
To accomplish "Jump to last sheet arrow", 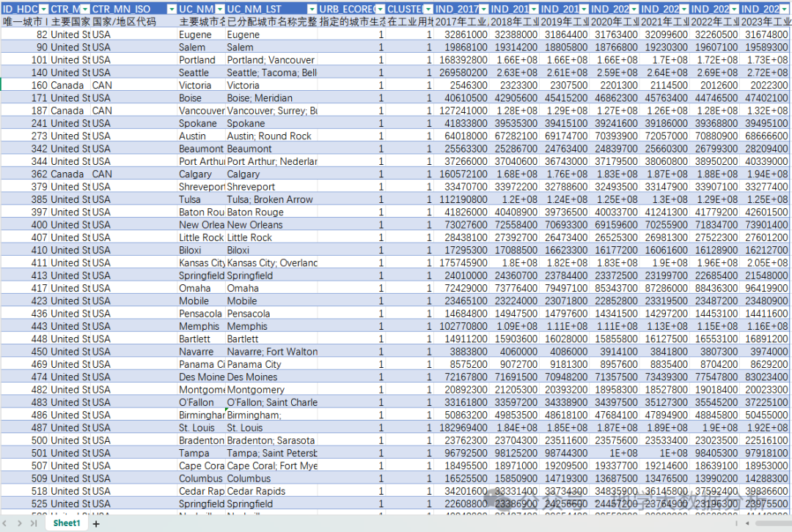I will click(33, 523).
